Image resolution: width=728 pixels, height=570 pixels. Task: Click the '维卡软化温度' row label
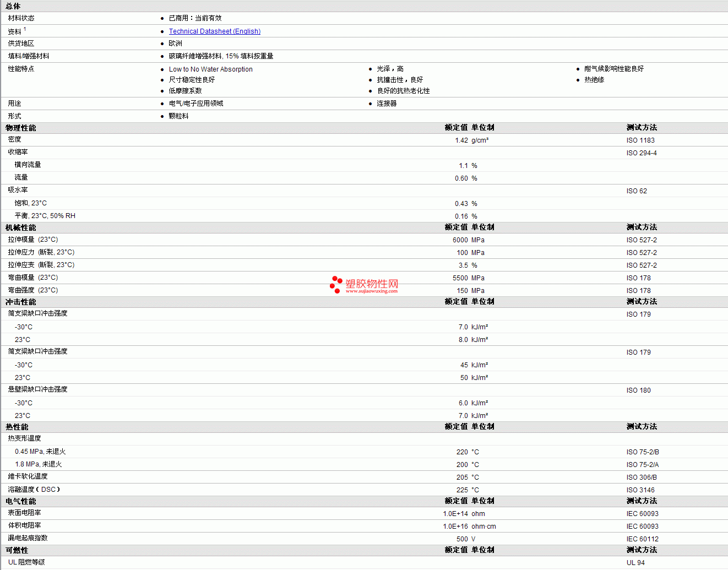(28, 476)
